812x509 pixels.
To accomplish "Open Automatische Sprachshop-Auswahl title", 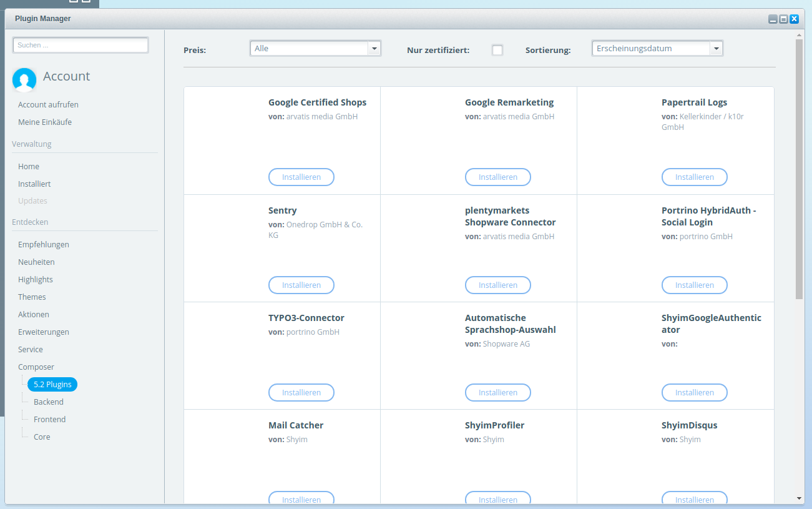I will point(511,324).
